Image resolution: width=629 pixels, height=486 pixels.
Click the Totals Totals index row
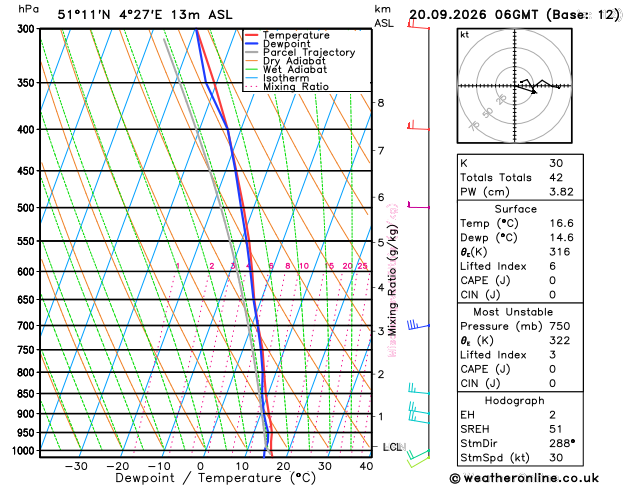click(x=520, y=177)
